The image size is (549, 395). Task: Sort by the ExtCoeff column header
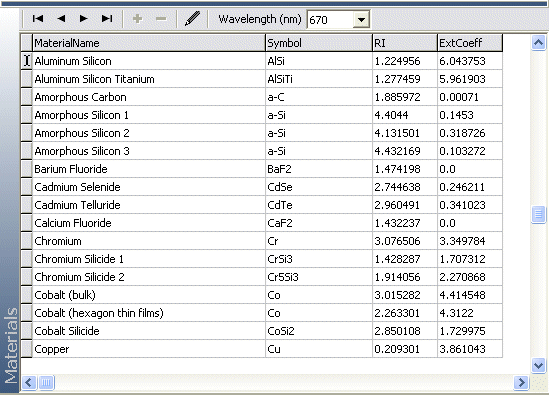click(x=470, y=43)
